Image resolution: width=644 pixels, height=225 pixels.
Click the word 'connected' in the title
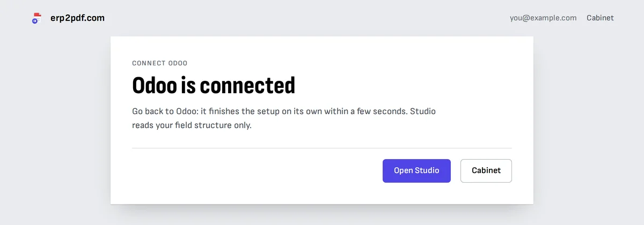[248, 85]
